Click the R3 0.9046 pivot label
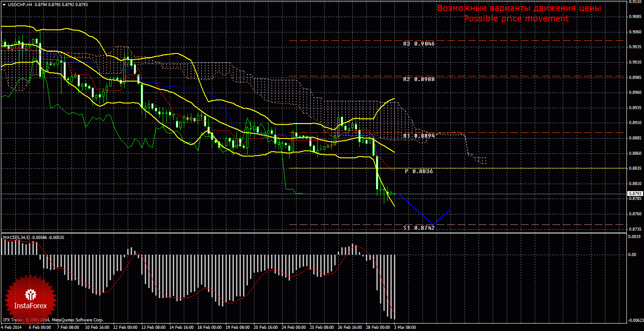The height and width of the screenshot is (331, 644). 419,44
